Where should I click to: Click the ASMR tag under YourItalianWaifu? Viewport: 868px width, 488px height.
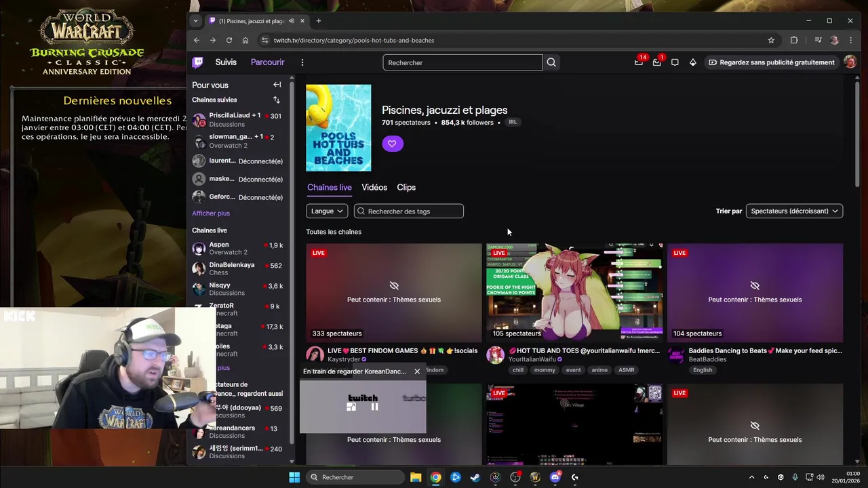(x=626, y=370)
